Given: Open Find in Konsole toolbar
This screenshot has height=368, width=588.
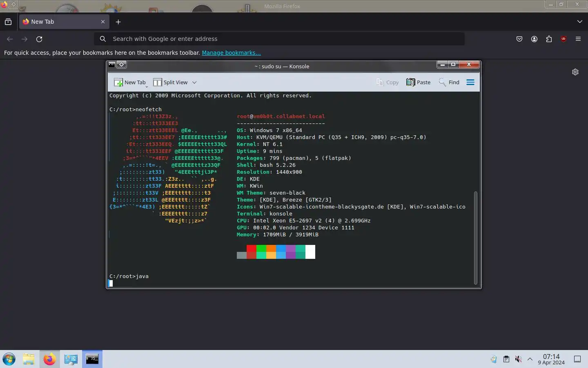Looking at the screenshot, I should (449, 82).
